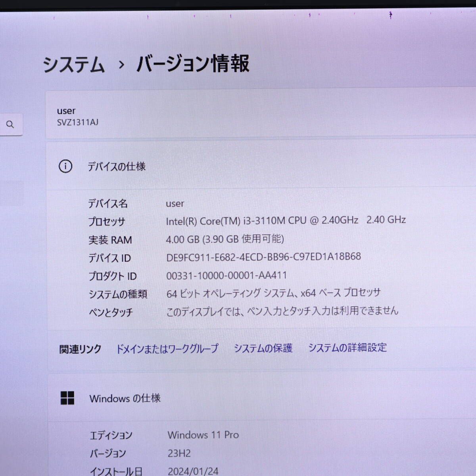The width and height of the screenshot is (476, 476).
Task: Select the device ID value DE9FC911
Action: tap(264, 257)
